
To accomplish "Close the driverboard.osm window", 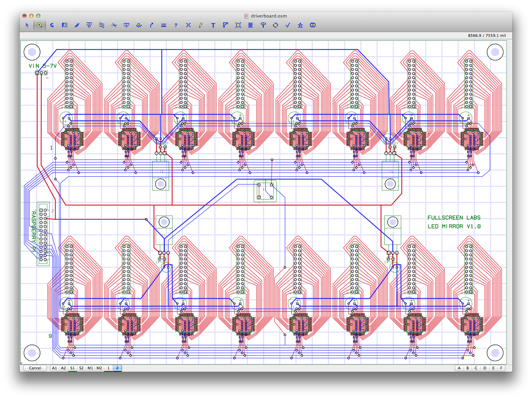I will 24,16.
